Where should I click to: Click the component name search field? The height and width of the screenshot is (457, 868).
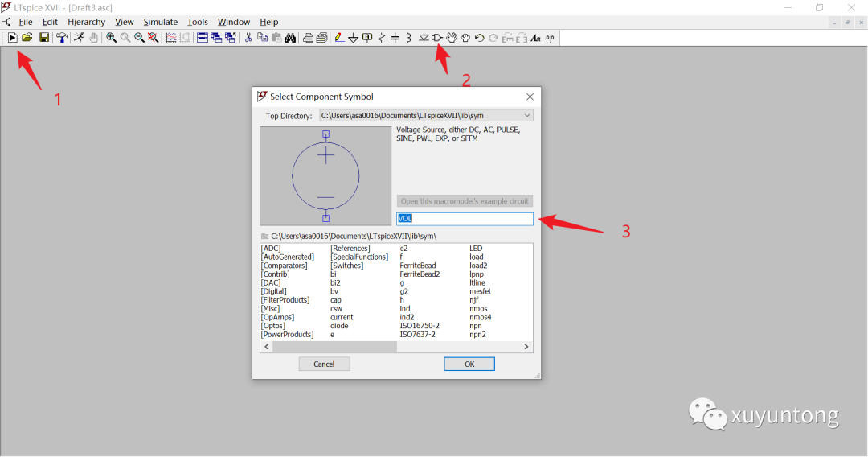pos(465,218)
